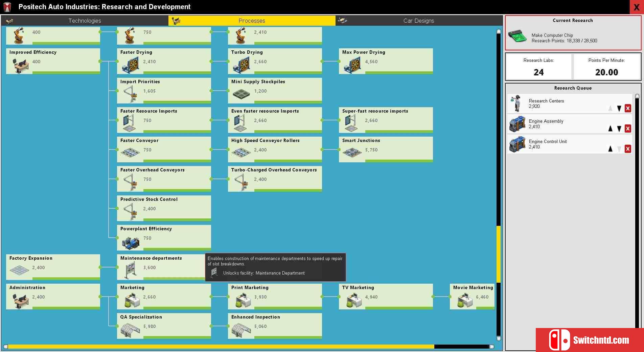Screen dimensions: 644x352
Task: Click the Research Labs count 24
Action: point(539,72)
